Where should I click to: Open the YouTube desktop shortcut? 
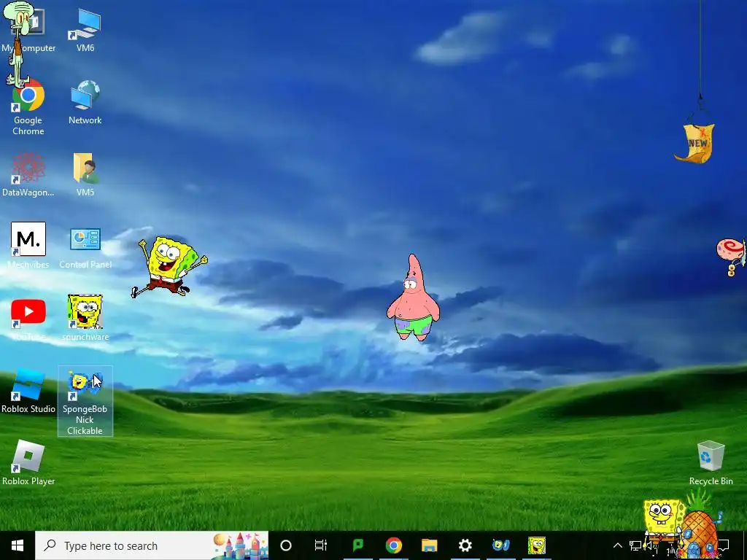click(x=28, y=319)
